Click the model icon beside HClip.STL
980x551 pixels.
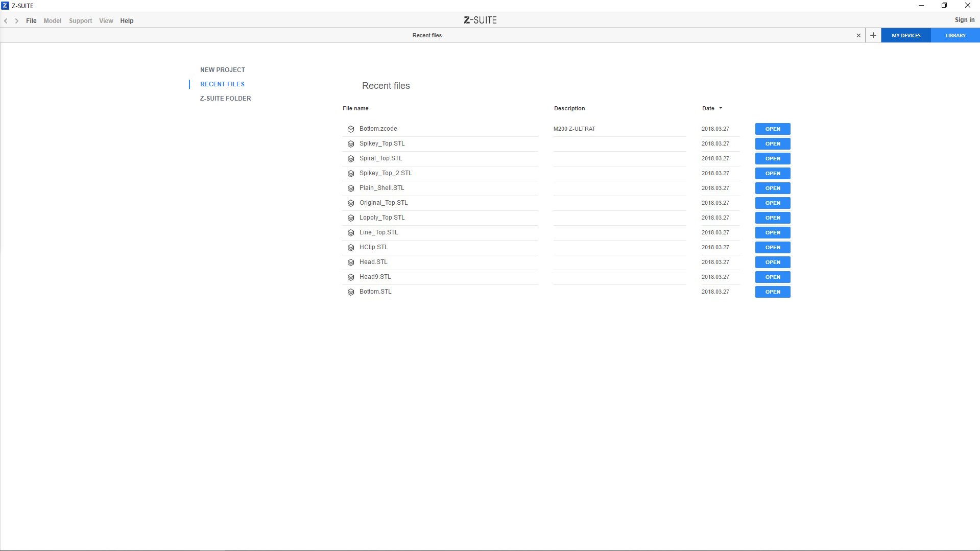pyautogui.click(x=351, y=248)
